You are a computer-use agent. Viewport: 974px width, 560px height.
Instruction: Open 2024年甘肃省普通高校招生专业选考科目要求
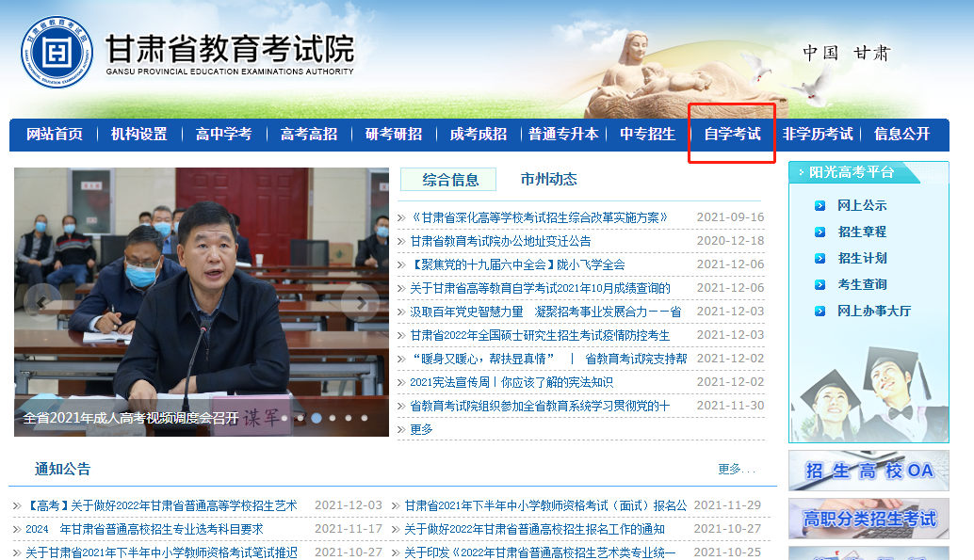click(x=145, y=530)
